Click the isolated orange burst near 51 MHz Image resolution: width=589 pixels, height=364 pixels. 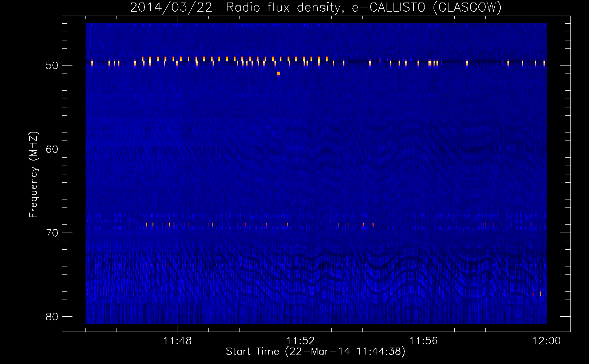(278, 74)
